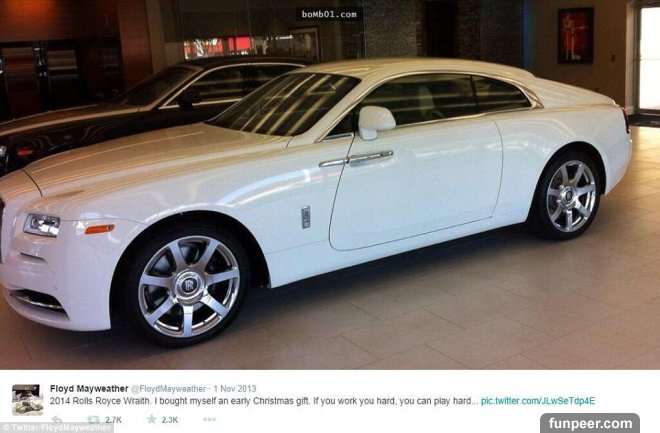Open the pic.twitter.com/JLwSeTdp4E link
The width and height of the screenshot is (660, 433).
pyautogui.click(x=538, y=401)
